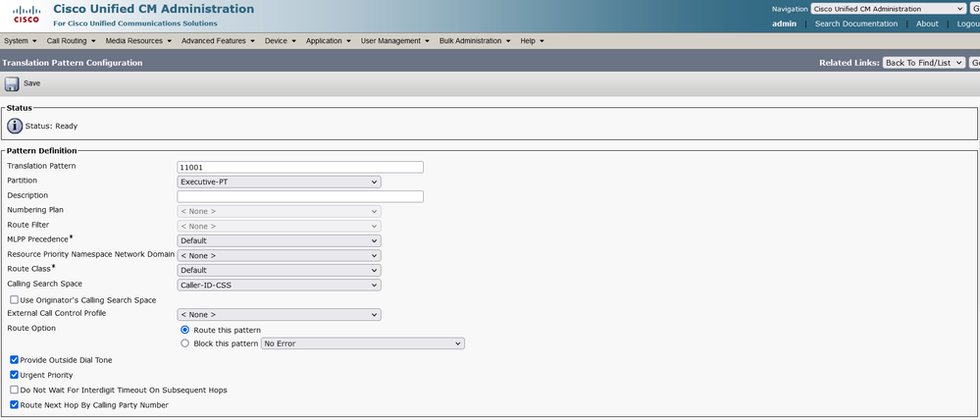Click the Route Option label

coord(31,328)
